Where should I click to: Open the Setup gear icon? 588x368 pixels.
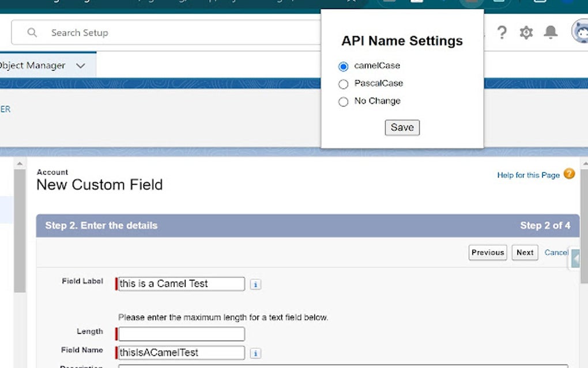[526, 33]
